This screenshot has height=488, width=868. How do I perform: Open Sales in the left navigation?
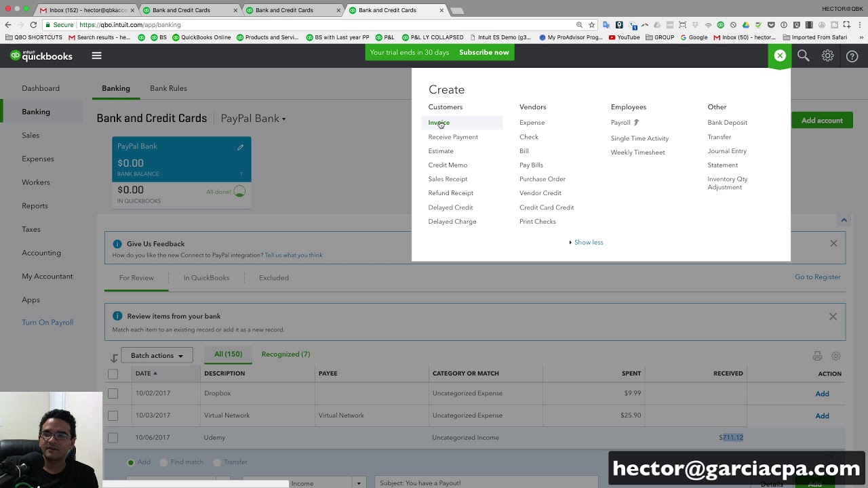(x=31, y=135)
